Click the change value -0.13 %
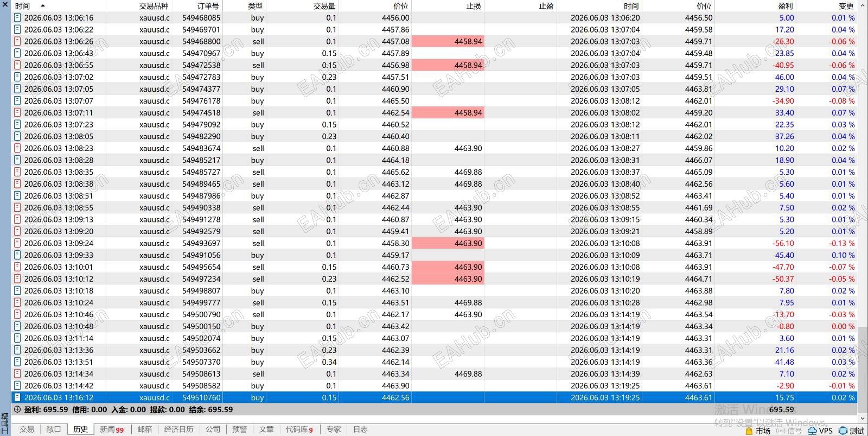The height and width of the screenshot is (436, 868). [842, 243]
